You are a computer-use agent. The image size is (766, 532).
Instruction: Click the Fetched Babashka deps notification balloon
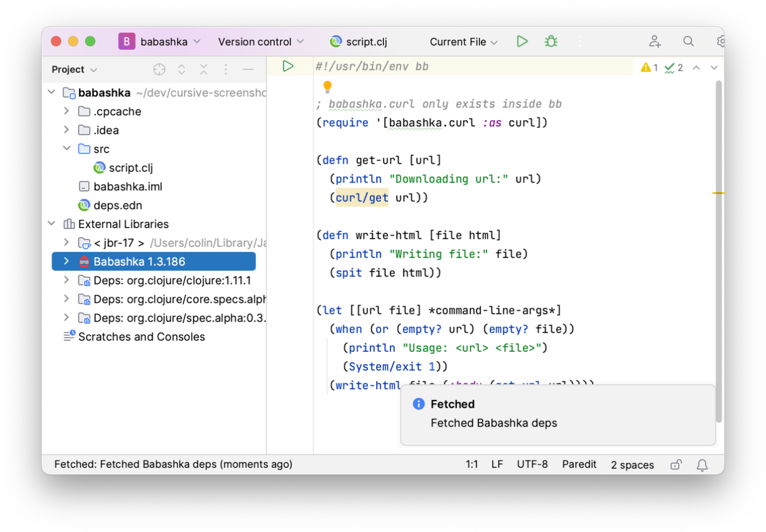[558, 415]
